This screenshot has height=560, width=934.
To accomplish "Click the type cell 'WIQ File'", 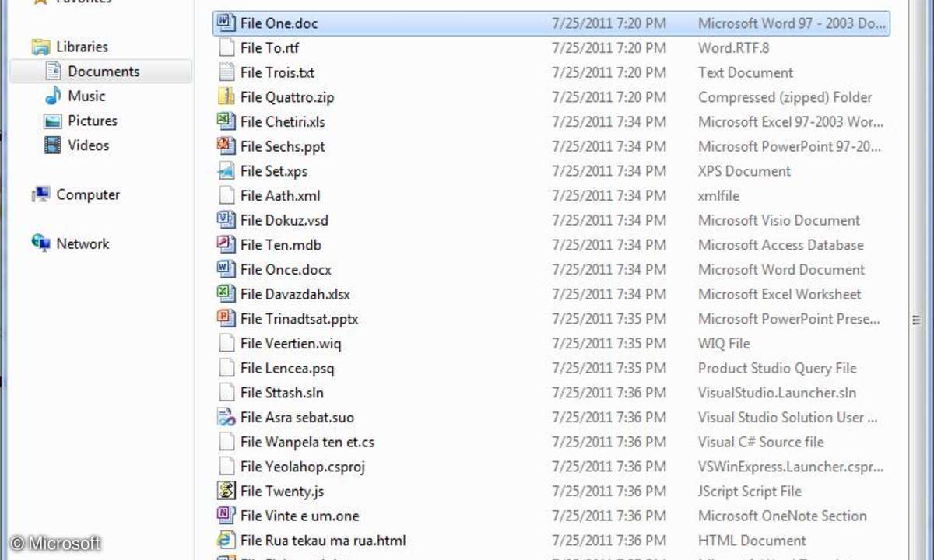I will [724, 343].
